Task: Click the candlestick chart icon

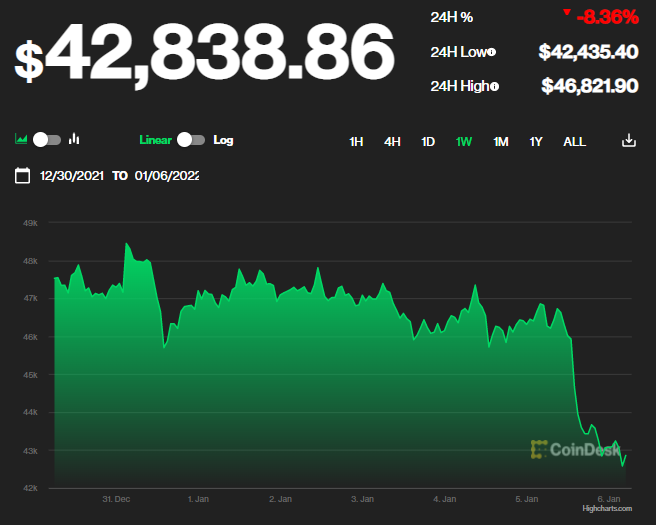Action: pyautogui.click(x=74, y=140)
